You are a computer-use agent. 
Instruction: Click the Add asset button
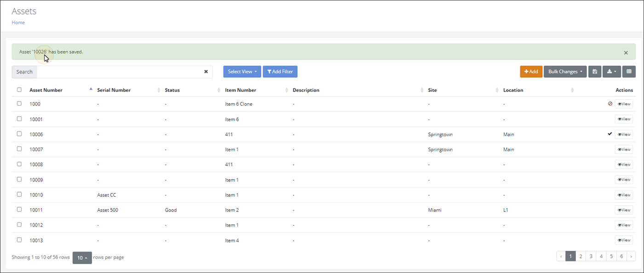531,72
